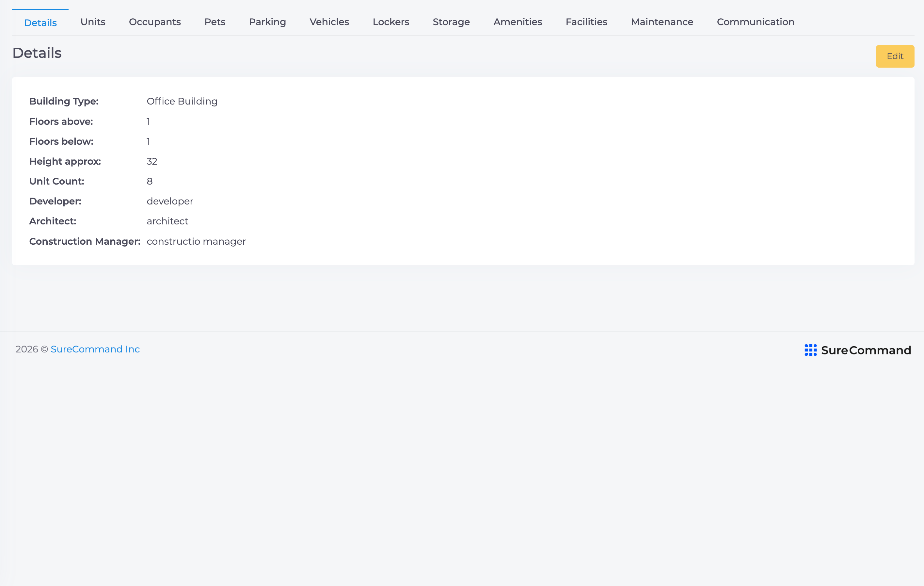Open the Occupants tab
Screen dimensions: 924x586
155,22
